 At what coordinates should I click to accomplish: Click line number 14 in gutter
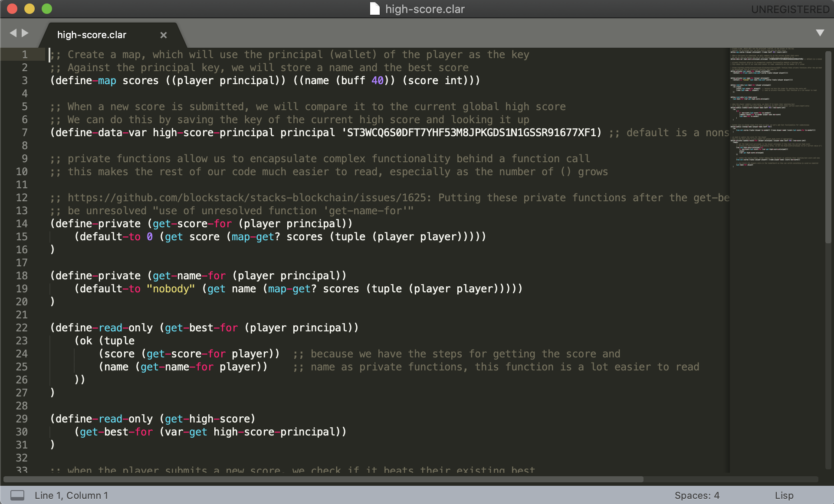(x=22, y=224)
